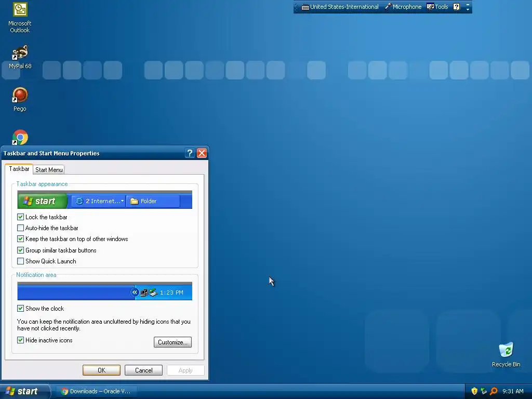Open the Pego desktop shortcut
Screen dimensions: 532x399
(20, 99)
